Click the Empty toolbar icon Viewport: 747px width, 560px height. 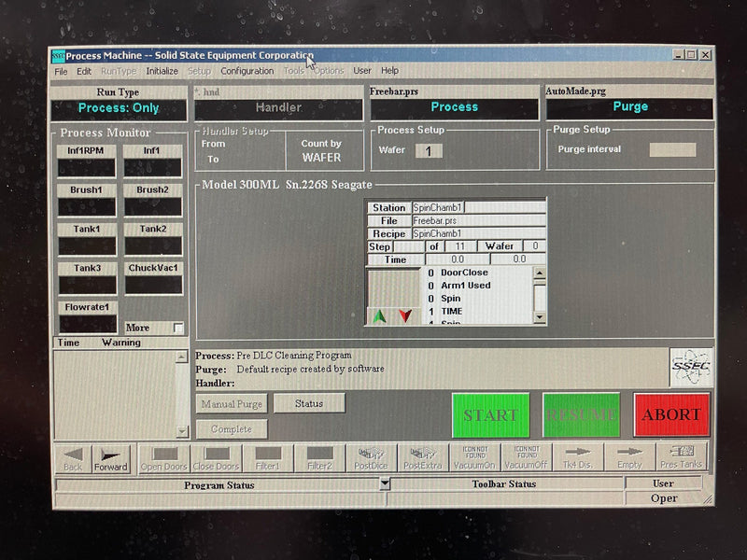click(629, 457)
